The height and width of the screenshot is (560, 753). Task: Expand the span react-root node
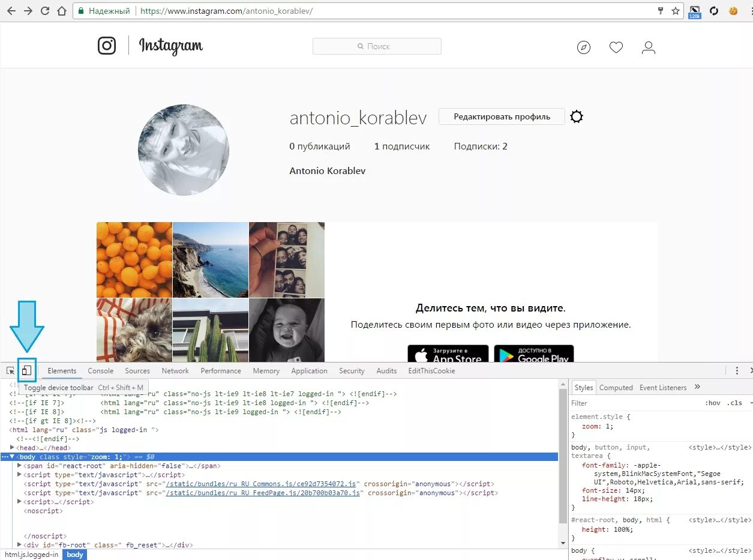tap(20, 466)
